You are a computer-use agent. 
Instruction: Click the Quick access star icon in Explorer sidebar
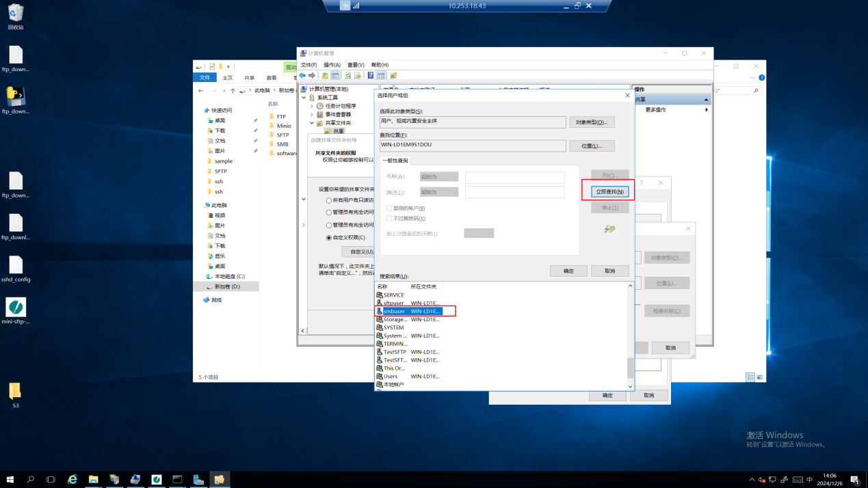(207, 110)
